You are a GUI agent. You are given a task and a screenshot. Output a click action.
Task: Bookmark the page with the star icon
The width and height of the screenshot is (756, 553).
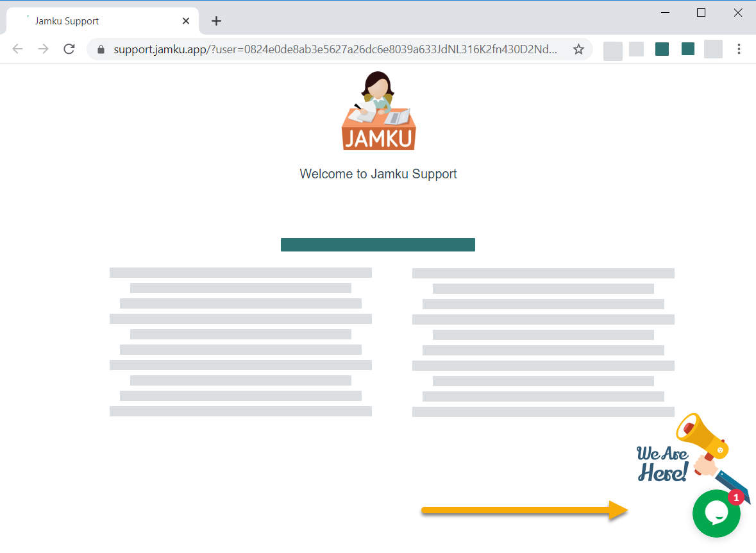coord(578,49)
